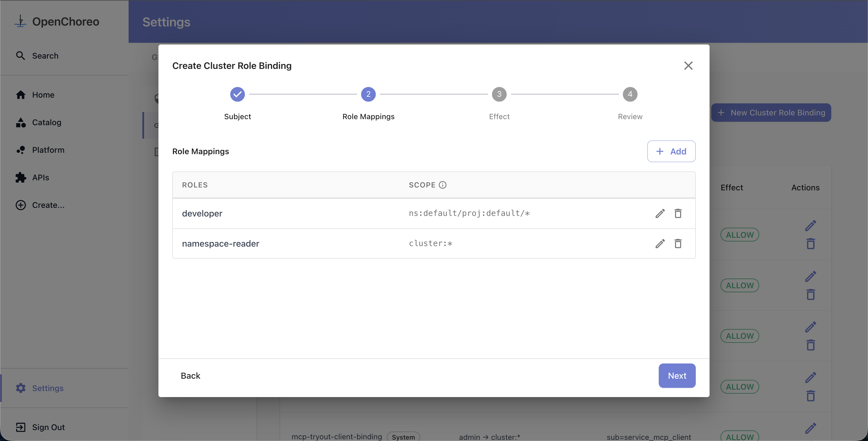The width and height of the screenshot is (868, 441).
Task: Edit the namespace-reader role mapping
Action: pos(660,243)
